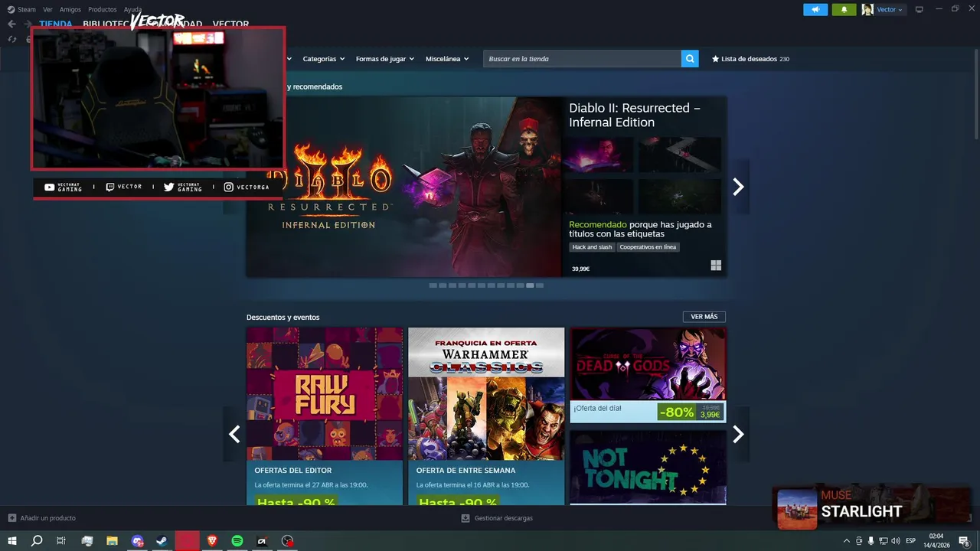Viewport: 980px width, 551px height.
Task: Open the VECTOR profile tab
Action: (230, 24)
